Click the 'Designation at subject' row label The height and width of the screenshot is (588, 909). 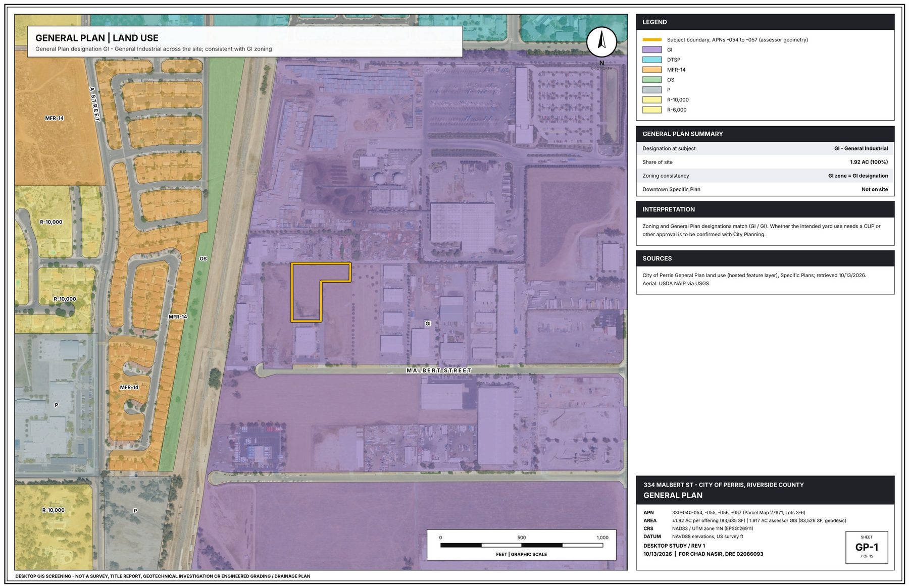(x=669, y=148)
